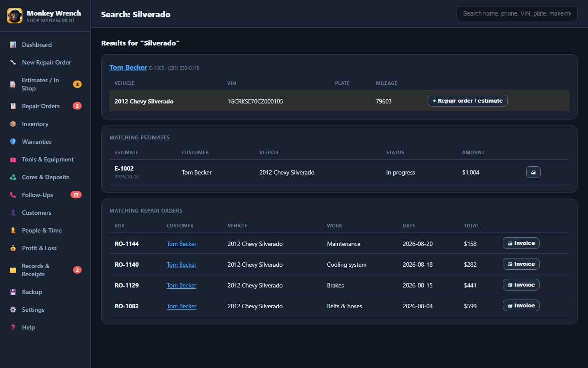
Task: Click the Belts & hoses work cell
Action: click(x=345, y=306)
